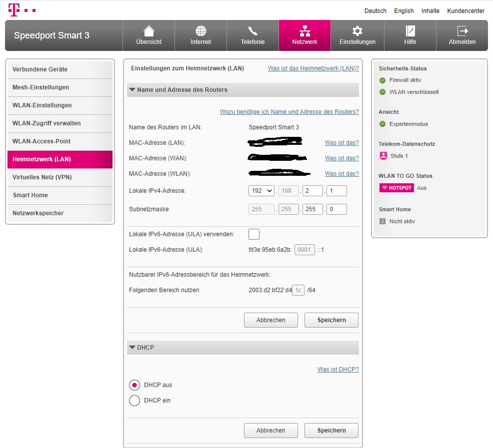This screenshot has height=448, width=493.
Task: Open the 'Was ist DHCP?' help link
Action: pos(338,370)
